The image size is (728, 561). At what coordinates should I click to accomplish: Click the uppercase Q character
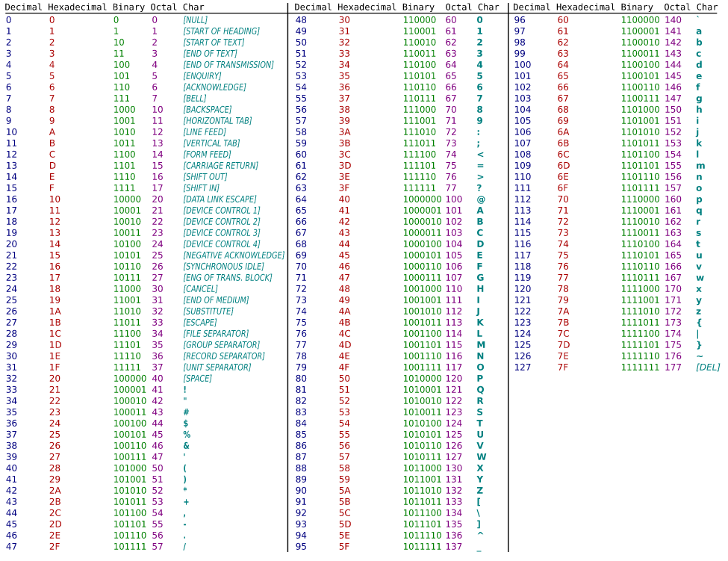point(480,390)
